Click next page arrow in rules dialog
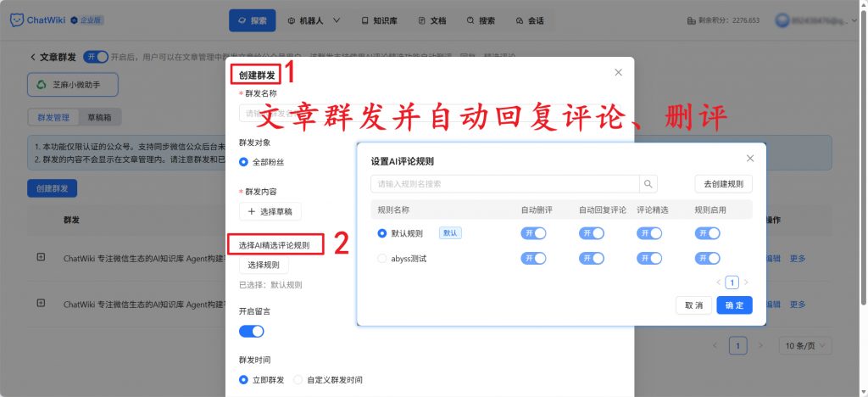The width and height of the screenshot is (868, 397). point(746,282)
